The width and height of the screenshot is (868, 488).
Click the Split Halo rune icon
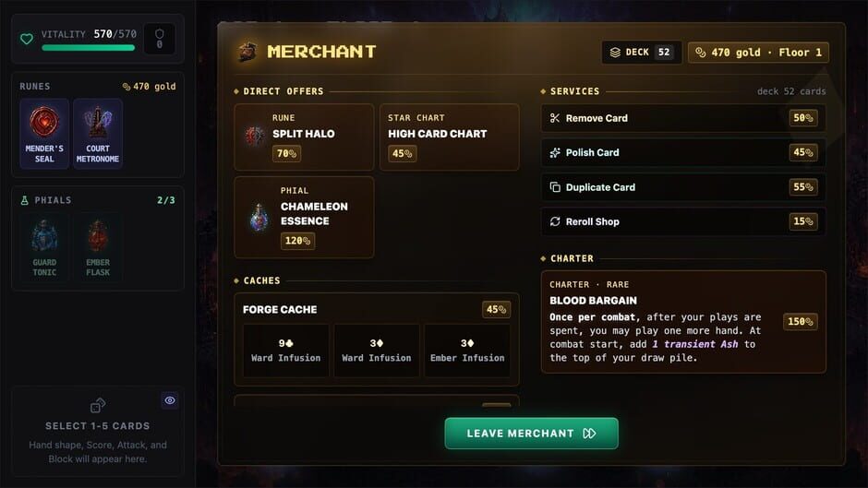255,135
